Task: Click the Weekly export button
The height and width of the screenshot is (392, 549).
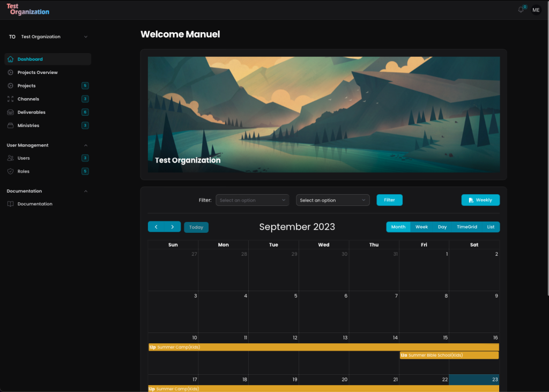Action: coord(480,200)
